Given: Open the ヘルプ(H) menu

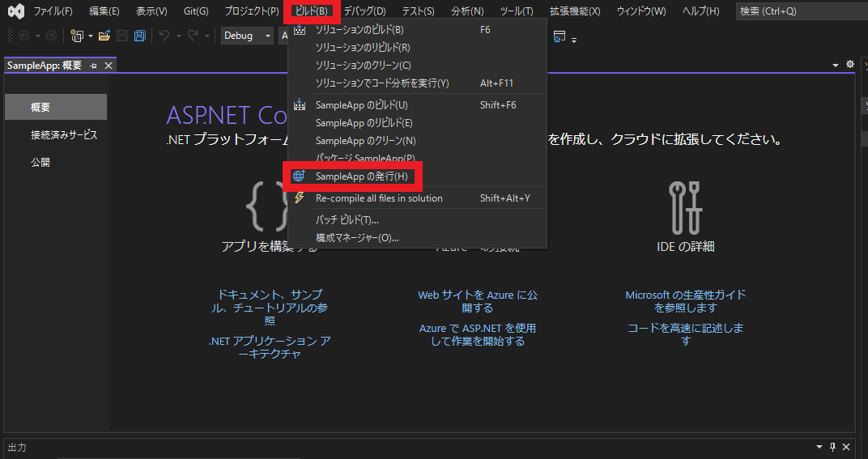Looking at the screenshot, I should (701, 11).
